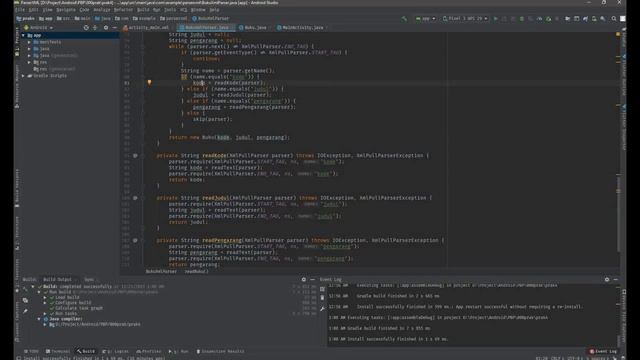Image resolution: width=640 pixels, height=360 pixels.
Task: Collapse Build completed successfully node
Action: [33, 287]
